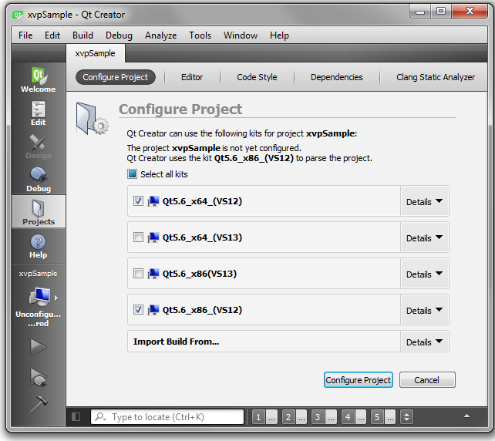Show Details for Qt5.6_x86(VS13)

(x=425, y=274)
